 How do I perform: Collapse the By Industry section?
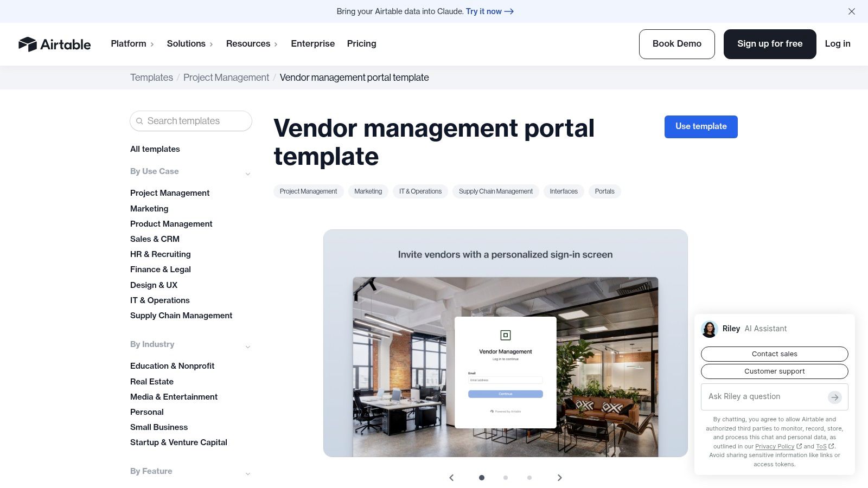248,346
